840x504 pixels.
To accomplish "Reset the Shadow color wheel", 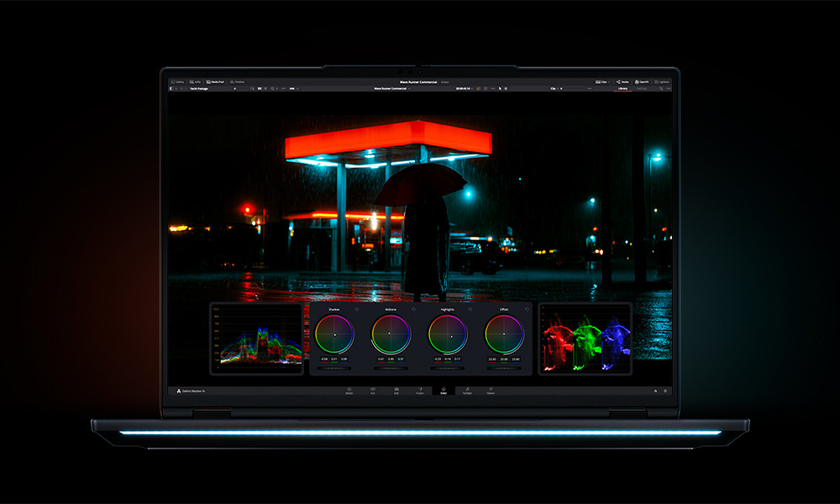I will (x=357, y=309).
